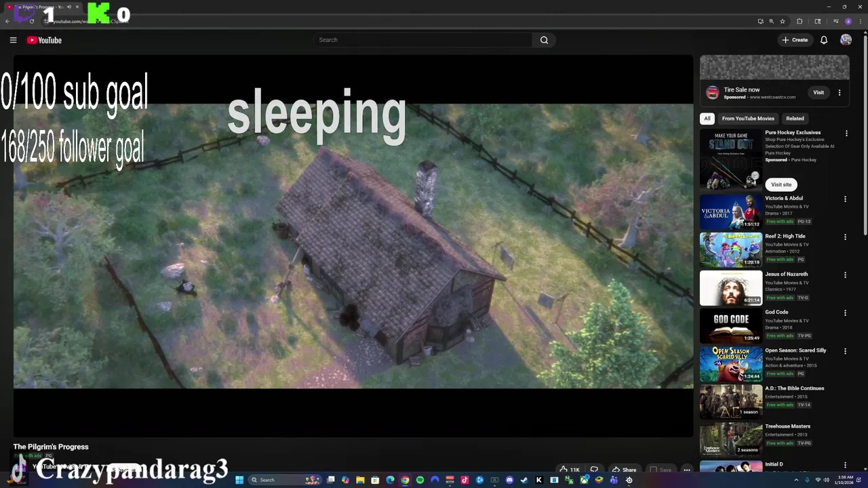Open the YouTube hamburger guide menu
The image size is (868, 488).
[13, 40]
